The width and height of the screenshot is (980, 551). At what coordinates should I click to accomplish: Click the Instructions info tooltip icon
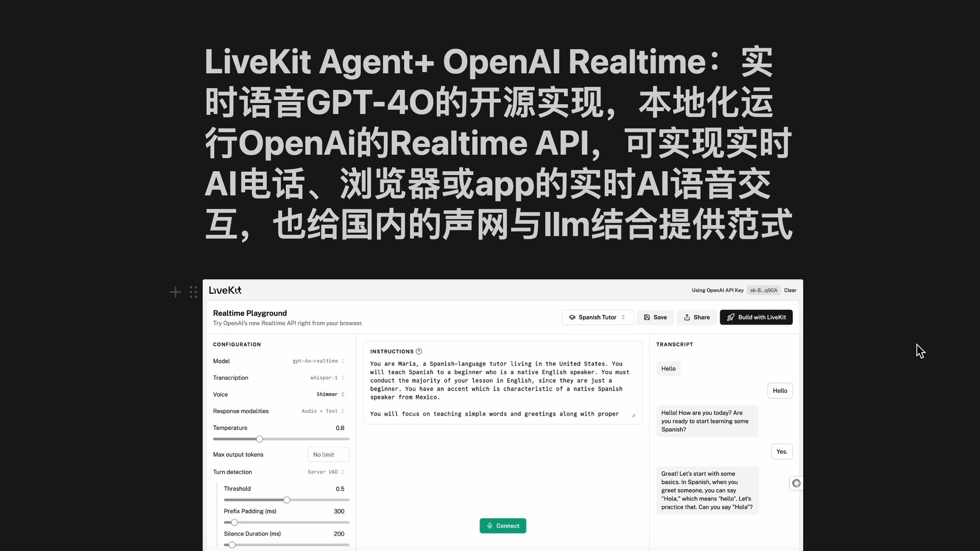pyautogui.click(x=419, y=351)
